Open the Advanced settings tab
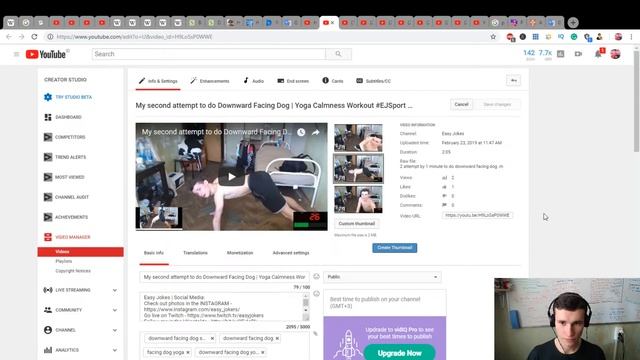This screenshot has height=360, width=640. point(291,253)
